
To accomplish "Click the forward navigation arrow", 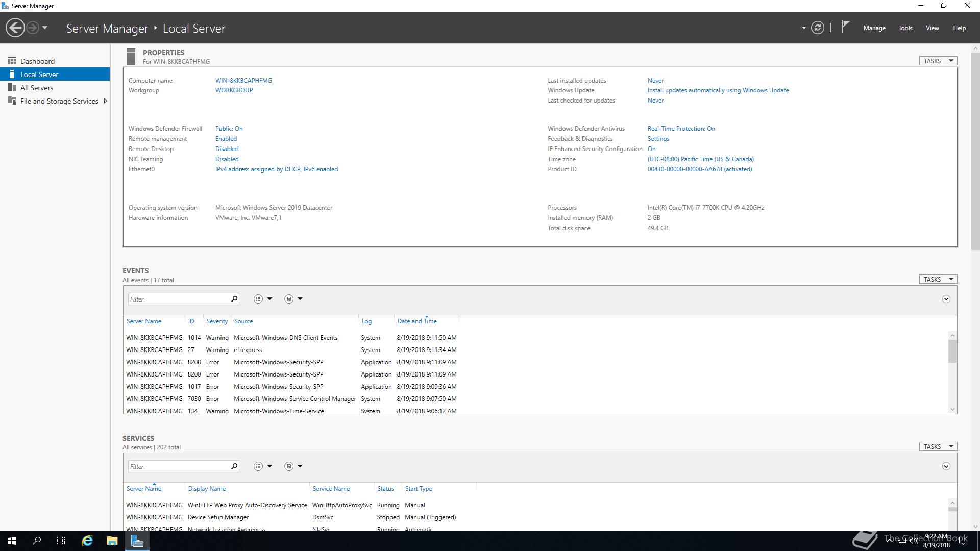I will point(33,28).
